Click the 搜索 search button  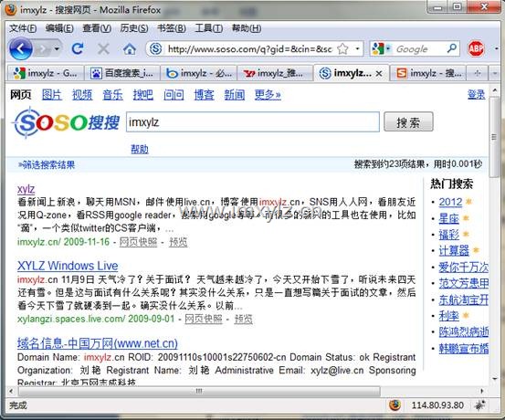point(408,121)
